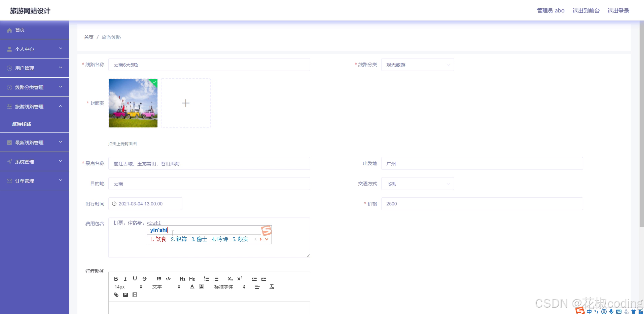Apply subscript formatting
The image size is (644, 314).
coord(230,279)
